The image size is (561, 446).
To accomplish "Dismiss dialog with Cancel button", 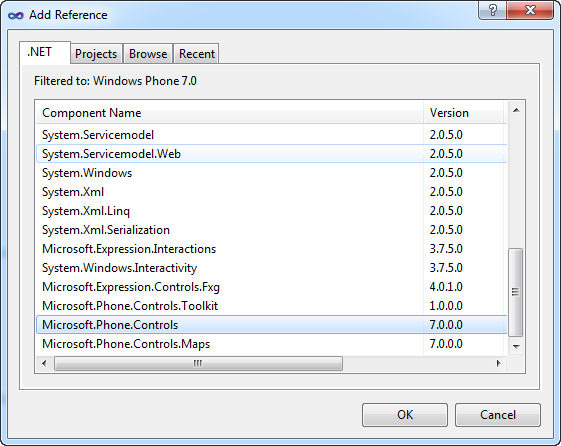I will click(498, 415).
